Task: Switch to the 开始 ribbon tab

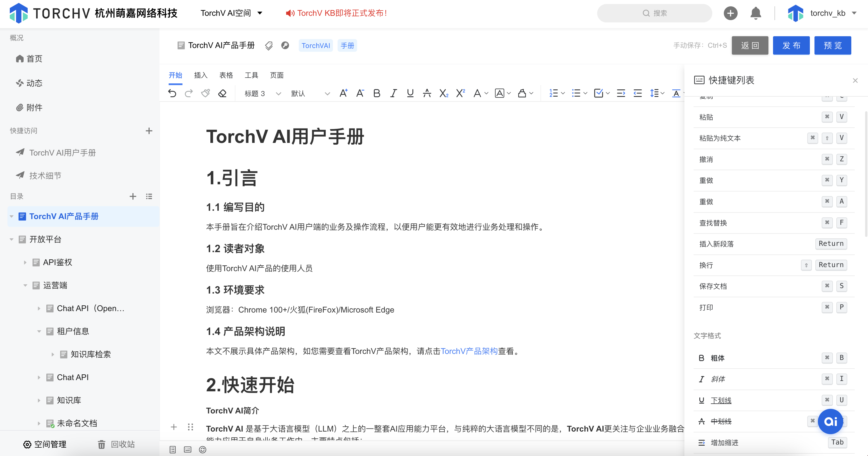Action: (x=175, y=75)
